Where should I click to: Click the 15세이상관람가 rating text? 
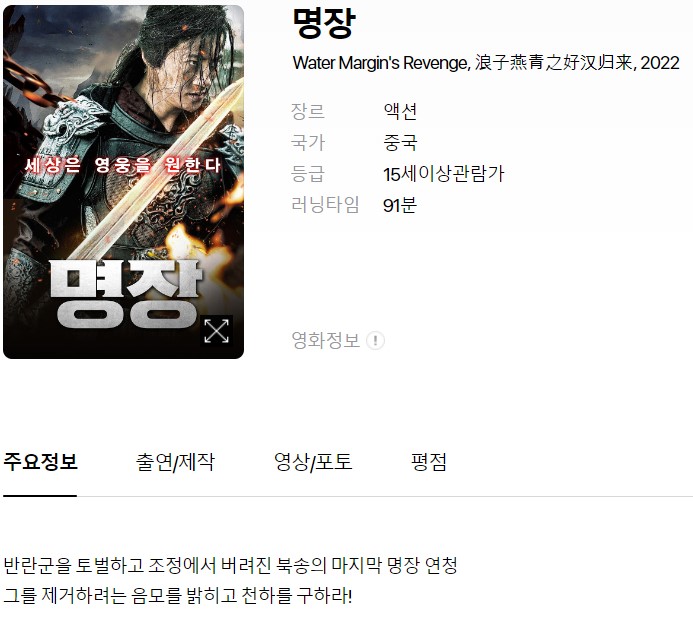443,174
